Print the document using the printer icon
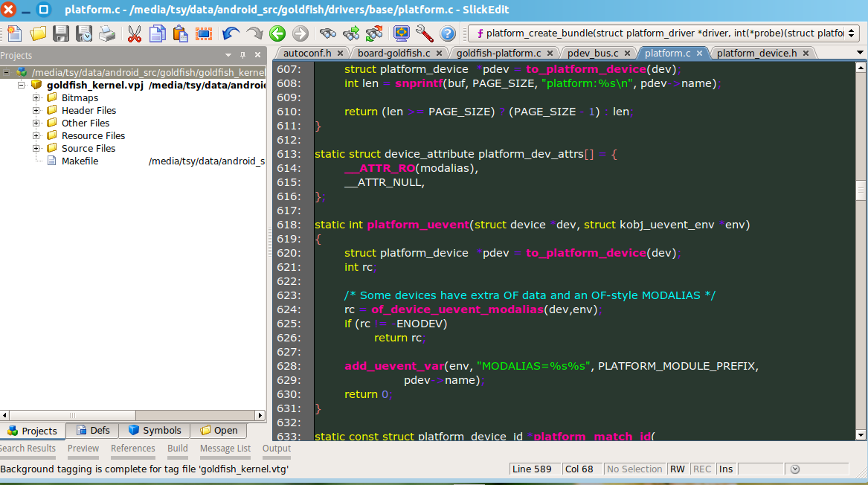Image resolution: width=868 pixels, height=485 pixels. pyautogui.click(x=107, y=33)
